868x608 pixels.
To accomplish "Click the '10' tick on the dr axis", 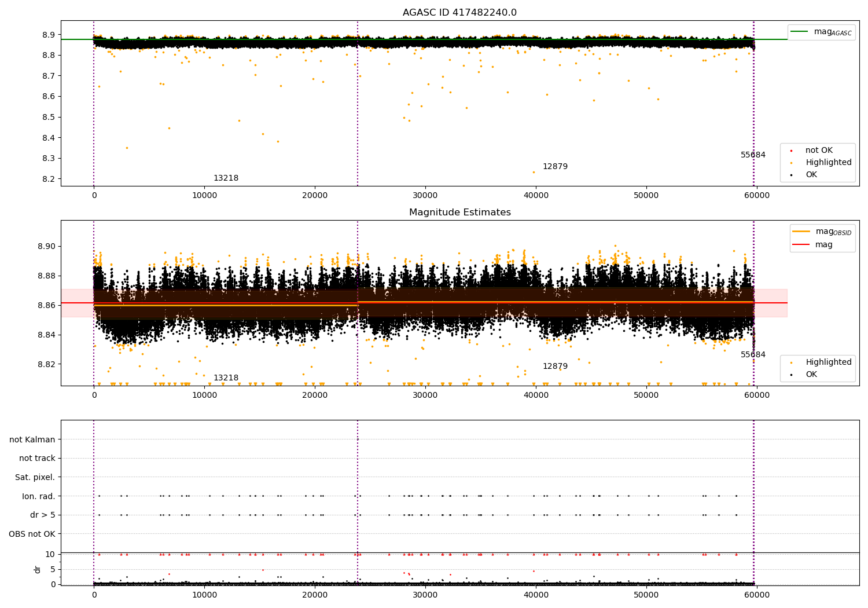I will pyautogui.click(x=50, y=555).
